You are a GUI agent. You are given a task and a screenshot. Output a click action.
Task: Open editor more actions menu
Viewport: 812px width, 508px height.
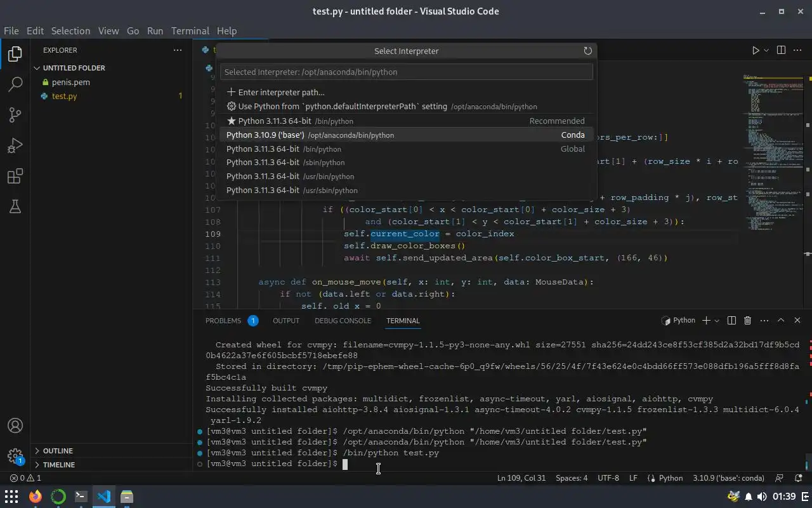click(798, 50)
